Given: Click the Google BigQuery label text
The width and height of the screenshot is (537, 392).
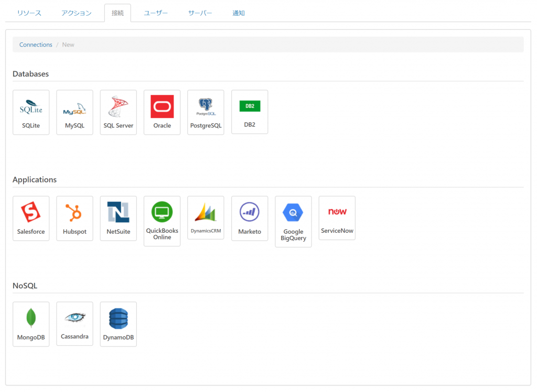Looking at the screenshot, I should (x=293, y=235).
